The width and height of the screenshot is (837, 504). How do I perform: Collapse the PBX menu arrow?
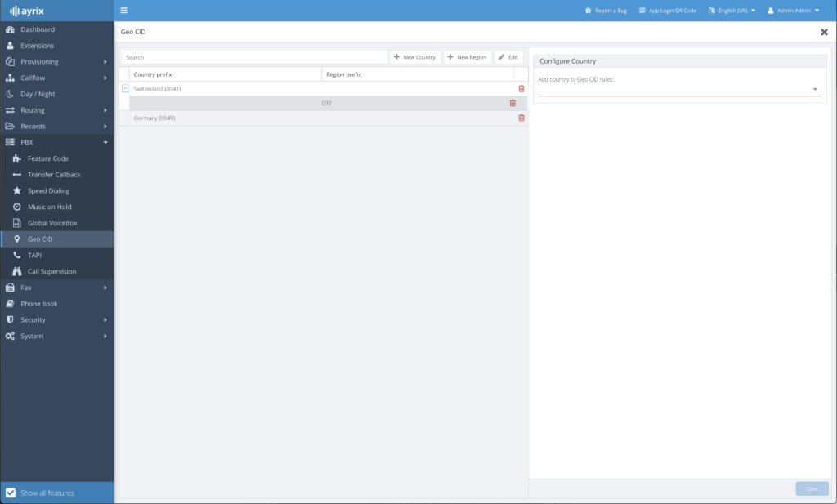click(x=105, y=142)
